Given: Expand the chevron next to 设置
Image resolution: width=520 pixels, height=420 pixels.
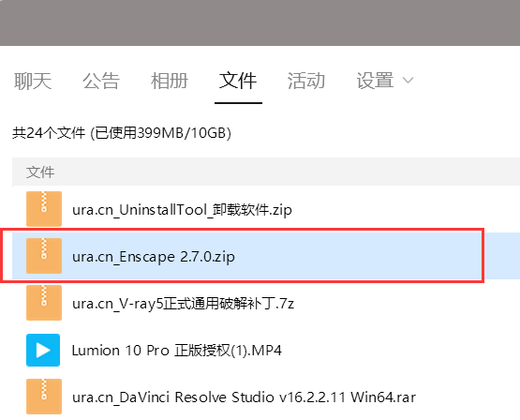Looking at the screenshot, I should pyautogui.click(x=408, y=81).
